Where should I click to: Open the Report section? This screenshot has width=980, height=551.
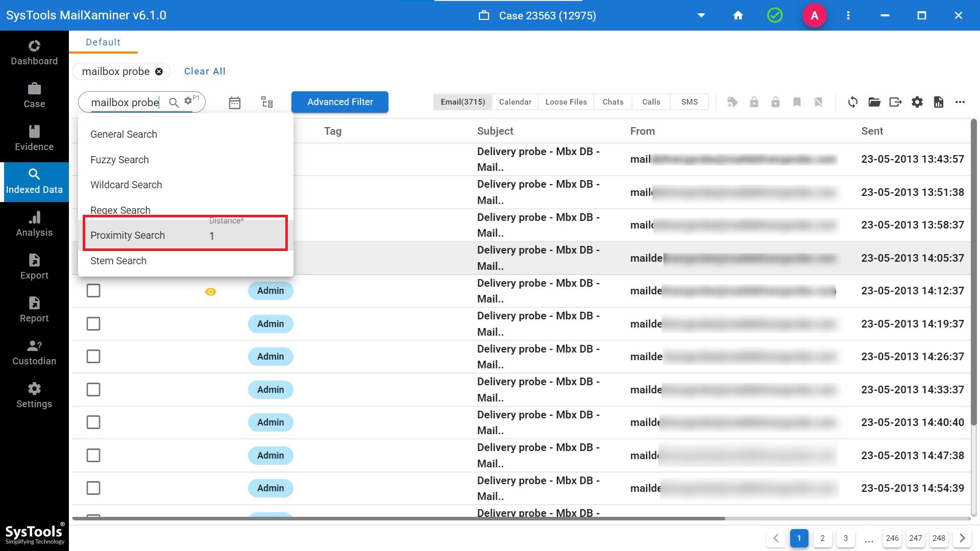[34, 310]
